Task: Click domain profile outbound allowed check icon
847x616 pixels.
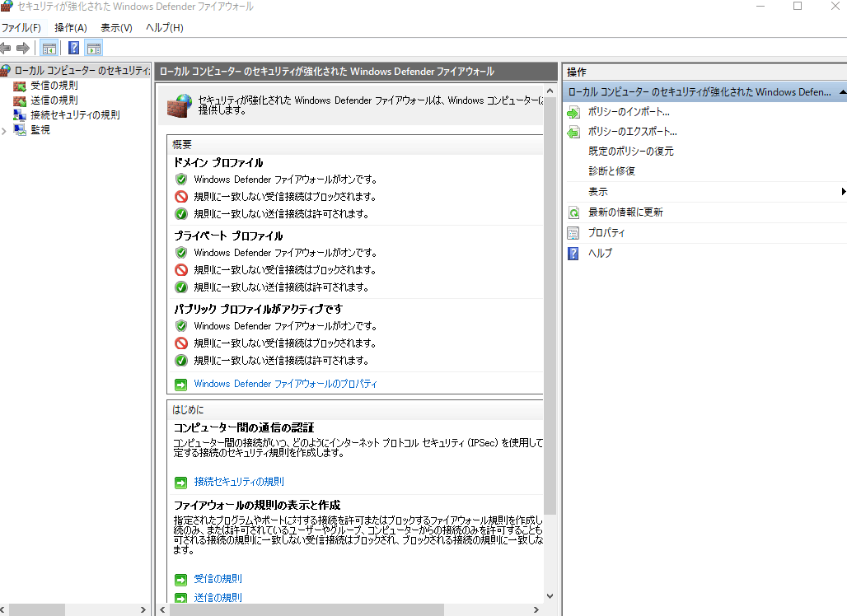Action: [x=181, y=214]
